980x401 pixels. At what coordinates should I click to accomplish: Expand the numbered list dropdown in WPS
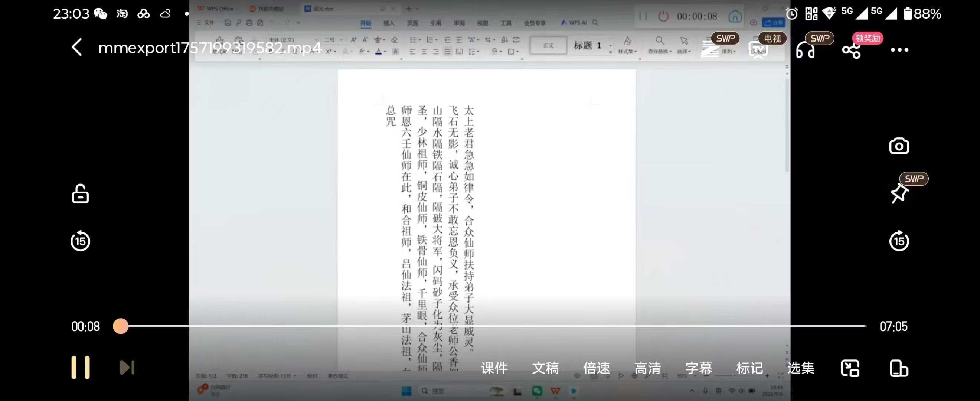(436, 40)
